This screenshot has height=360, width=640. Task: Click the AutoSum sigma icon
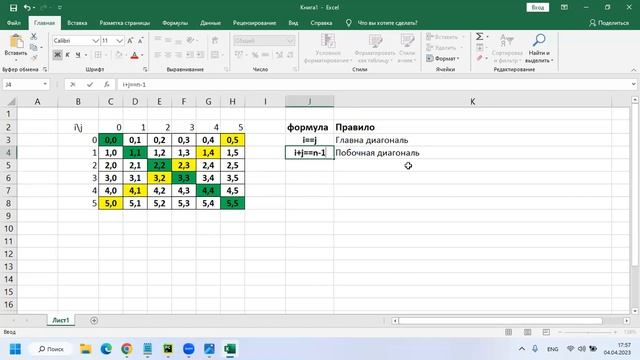pyautogui.click(x=480, y=37)
